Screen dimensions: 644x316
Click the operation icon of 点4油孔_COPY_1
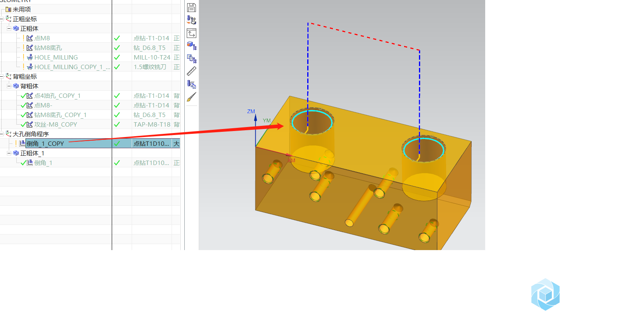click(x=30, y=95)
